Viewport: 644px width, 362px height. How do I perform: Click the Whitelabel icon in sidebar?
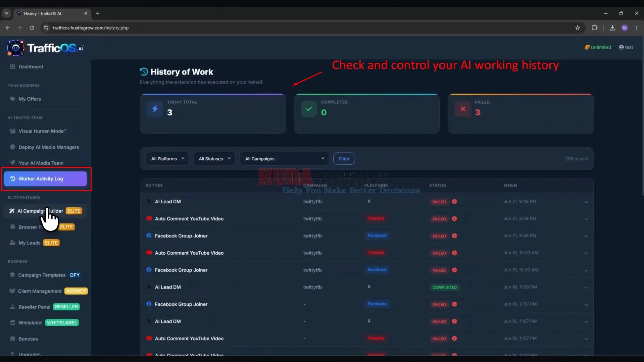click(x=12, y=322)
